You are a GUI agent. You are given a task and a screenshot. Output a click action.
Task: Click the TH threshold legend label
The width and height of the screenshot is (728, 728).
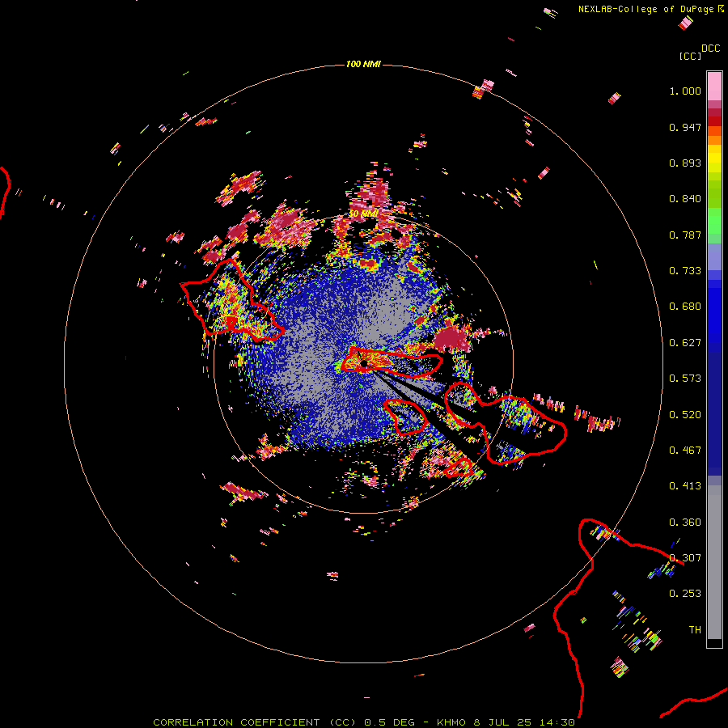pyautogui.click(x=695, y=630)
